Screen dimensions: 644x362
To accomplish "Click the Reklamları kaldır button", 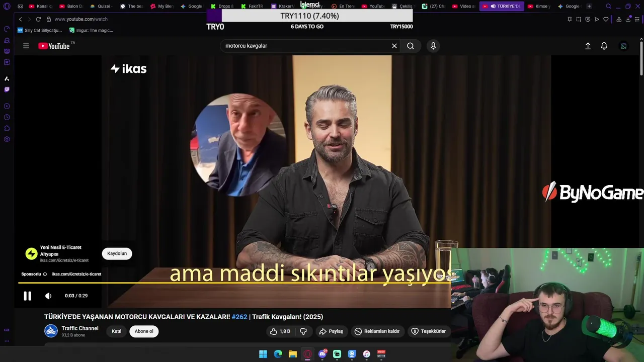I will coord(377,331).
